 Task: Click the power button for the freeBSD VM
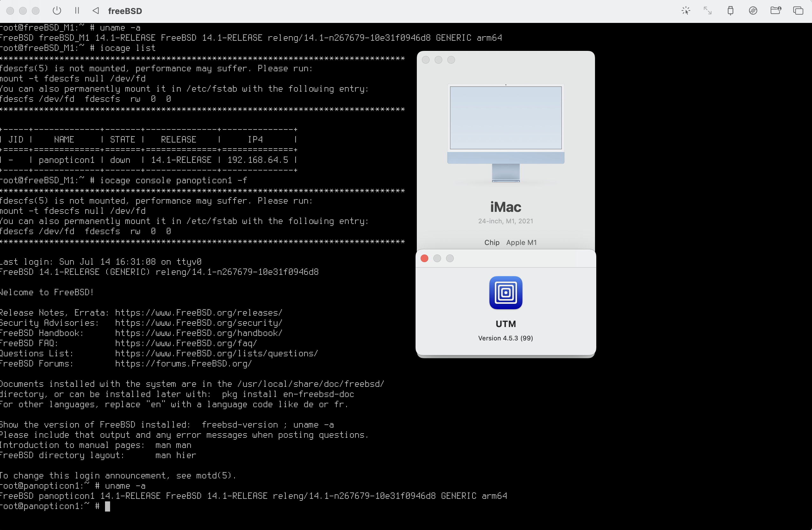pos(57,10)
